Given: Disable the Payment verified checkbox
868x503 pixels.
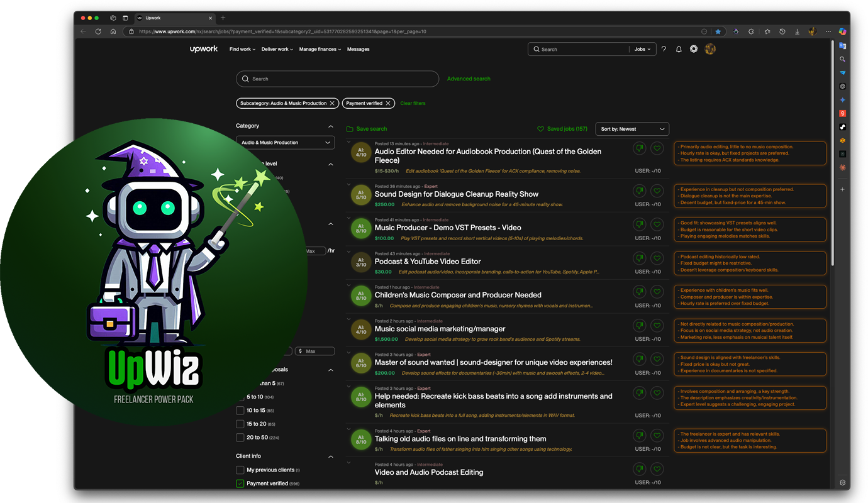Looking at the screenshot, I should (240, 483).
